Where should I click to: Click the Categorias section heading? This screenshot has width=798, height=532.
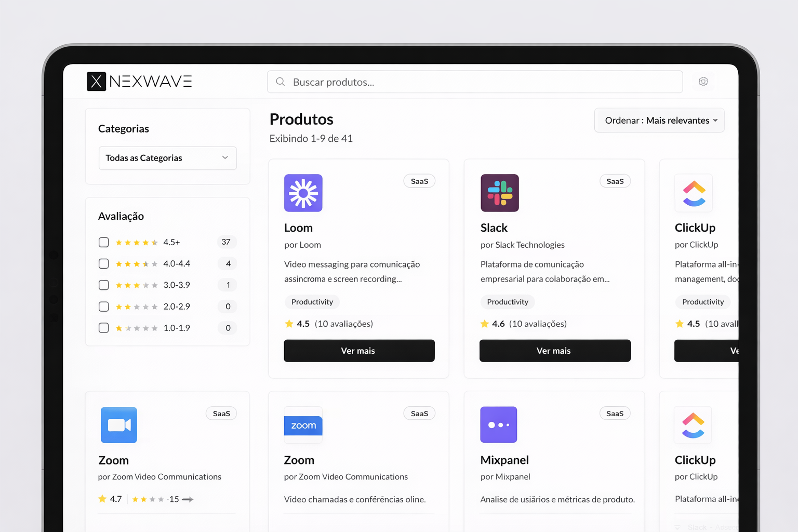pos(124,129)
